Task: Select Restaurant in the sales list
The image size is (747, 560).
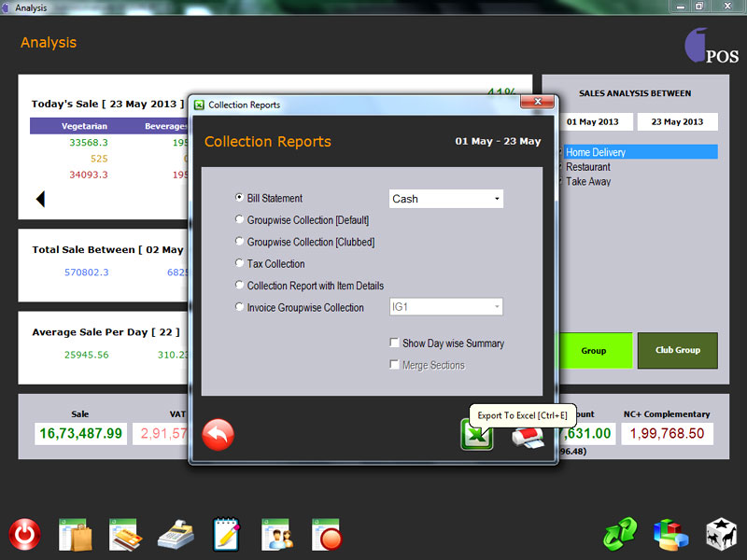Action: tap(588, 167)
